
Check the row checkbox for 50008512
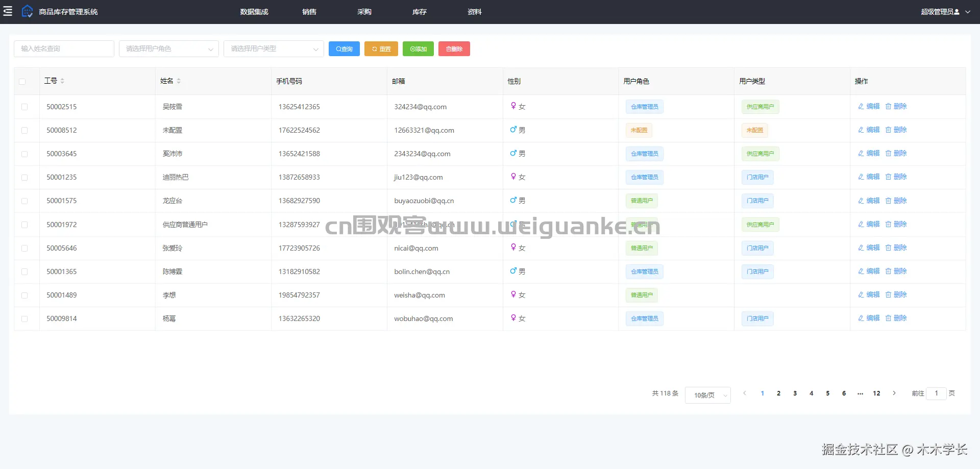[24, 130]
